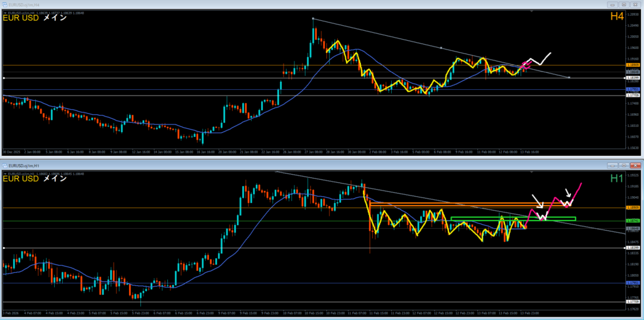The height and width of the screenshot is (320, 644).
Task: Select the blue 1.17951 price label in H4 chart
Action: coord(631,89)
